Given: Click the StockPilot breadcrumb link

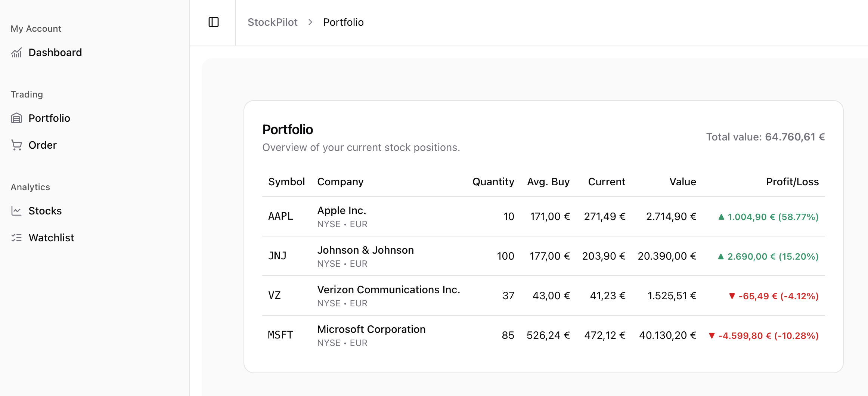Looking at the screenshot, I should [x=272, y=22].
